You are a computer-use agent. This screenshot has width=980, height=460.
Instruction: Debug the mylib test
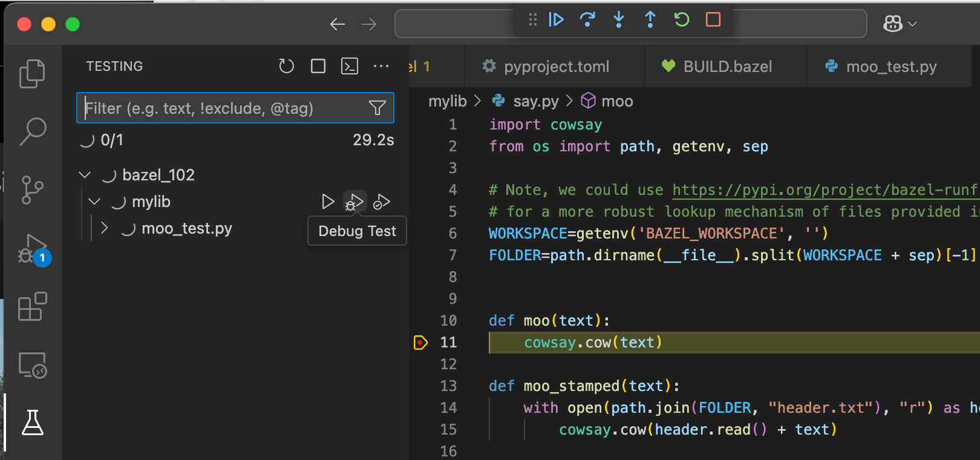tap(354, 202)
